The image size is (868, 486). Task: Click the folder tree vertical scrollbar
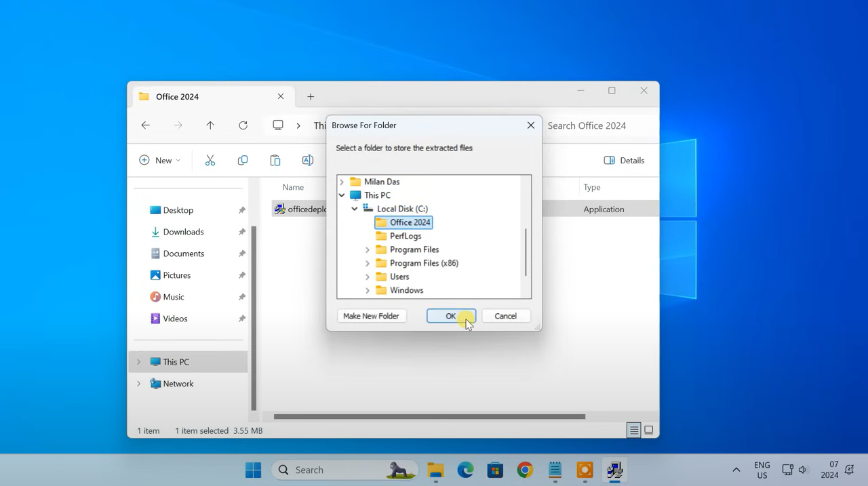tap(526, 252)
